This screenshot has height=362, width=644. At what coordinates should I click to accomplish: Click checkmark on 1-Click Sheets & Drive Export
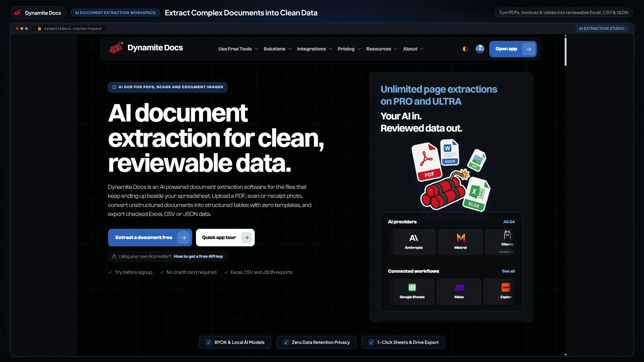[x=371, y=342]
